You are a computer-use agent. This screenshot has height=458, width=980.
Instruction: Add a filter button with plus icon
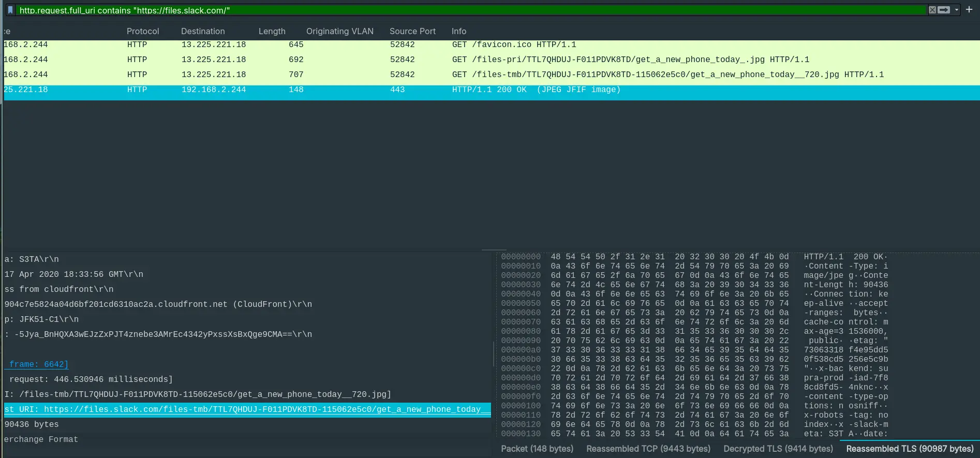[x=969, y=9]
